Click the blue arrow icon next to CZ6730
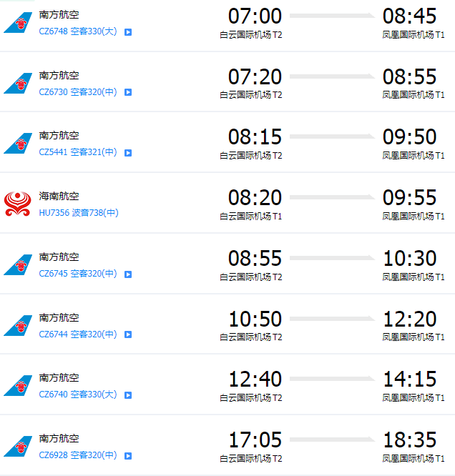Screen dimensions: 455x476 tap(128, 92)
